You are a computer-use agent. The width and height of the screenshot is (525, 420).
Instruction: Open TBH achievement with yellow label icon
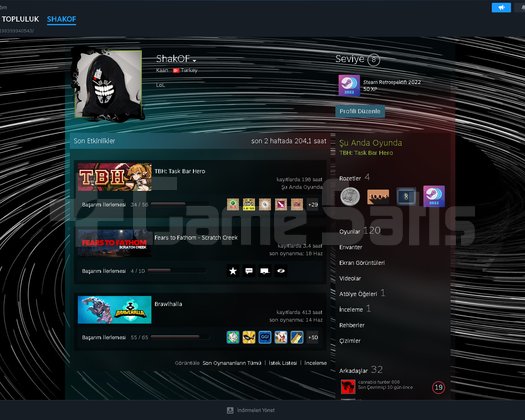pos(249,204)
